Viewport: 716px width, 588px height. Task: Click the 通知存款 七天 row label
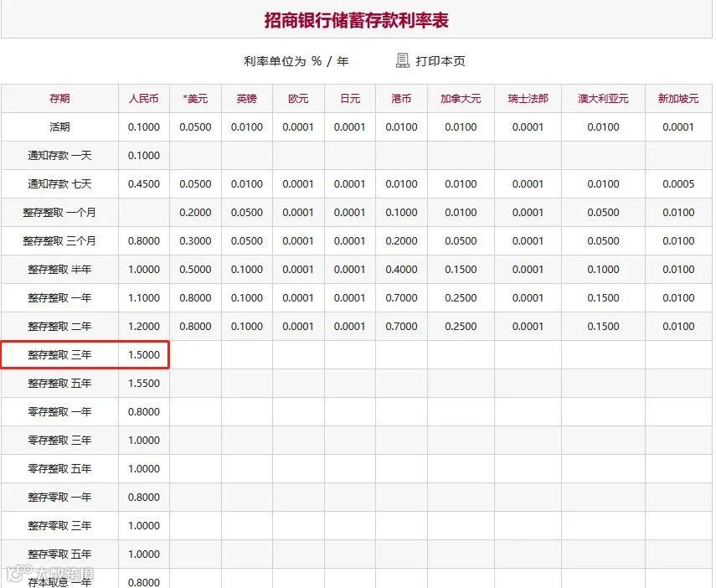click(59, 183)
